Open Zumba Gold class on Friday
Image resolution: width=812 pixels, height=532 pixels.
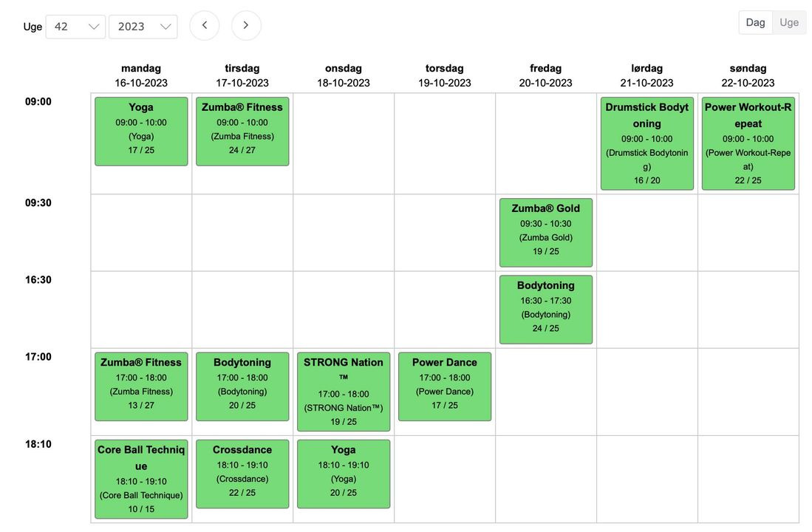click(x=546, y=232)
